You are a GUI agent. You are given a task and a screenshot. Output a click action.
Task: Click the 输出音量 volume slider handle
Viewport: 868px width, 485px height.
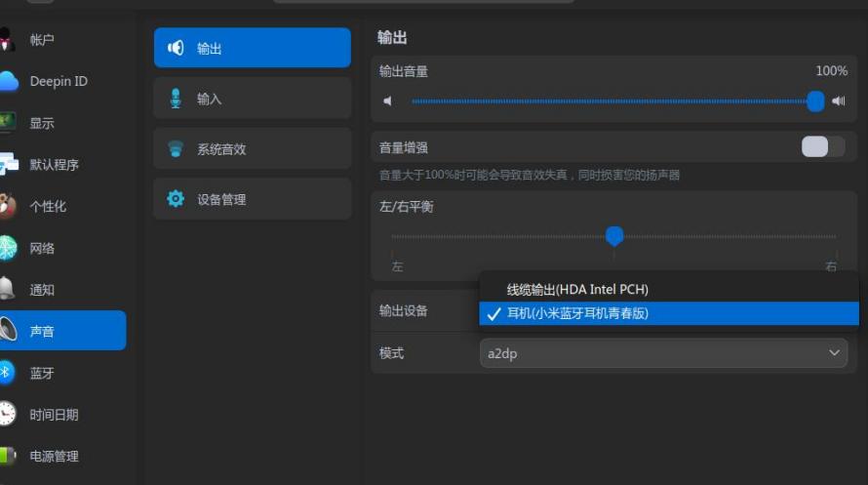(x=815, y=101)
